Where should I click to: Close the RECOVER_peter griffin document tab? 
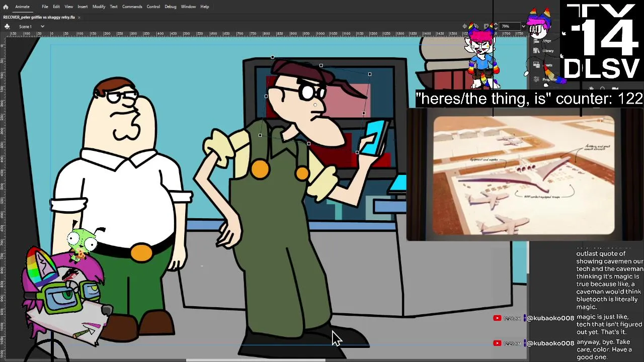pos(79,17)
